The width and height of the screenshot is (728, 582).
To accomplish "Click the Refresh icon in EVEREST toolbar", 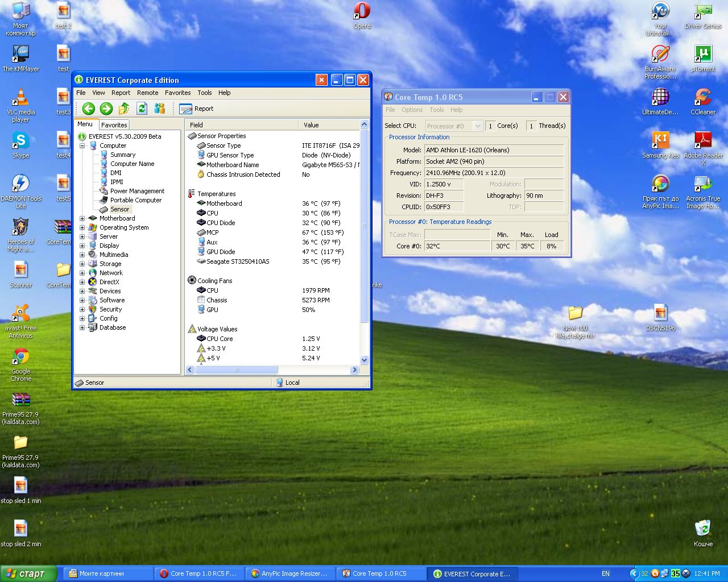I will pos(142,109).
